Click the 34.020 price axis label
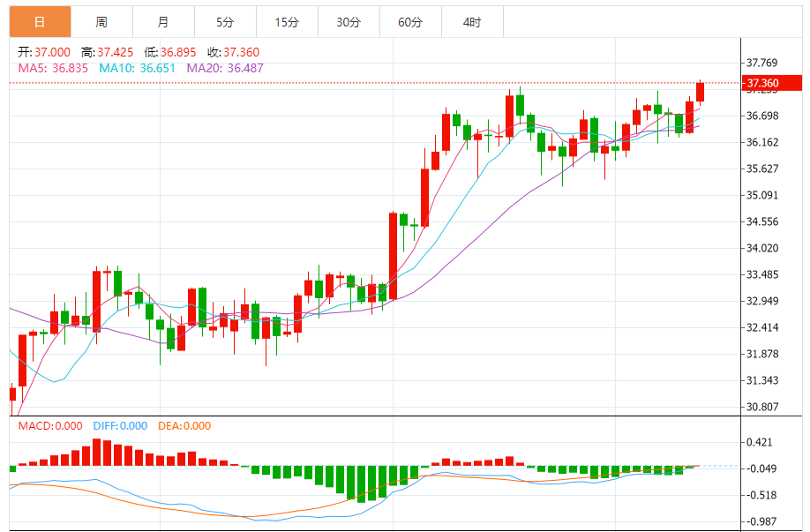Viewport: 810px width, 532px height. (762, 249)
